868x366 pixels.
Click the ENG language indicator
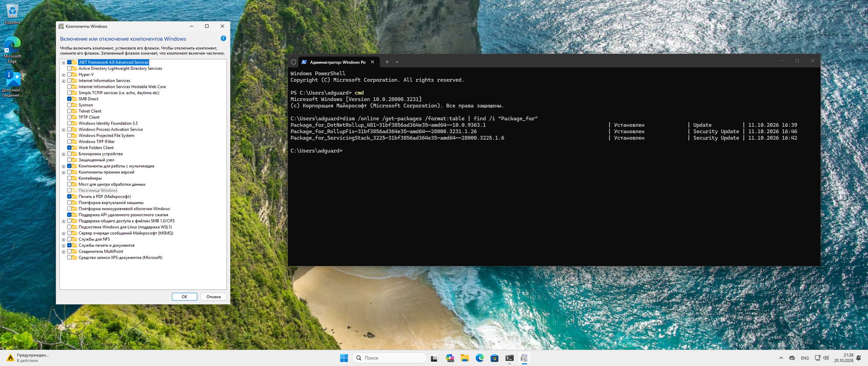805,358
